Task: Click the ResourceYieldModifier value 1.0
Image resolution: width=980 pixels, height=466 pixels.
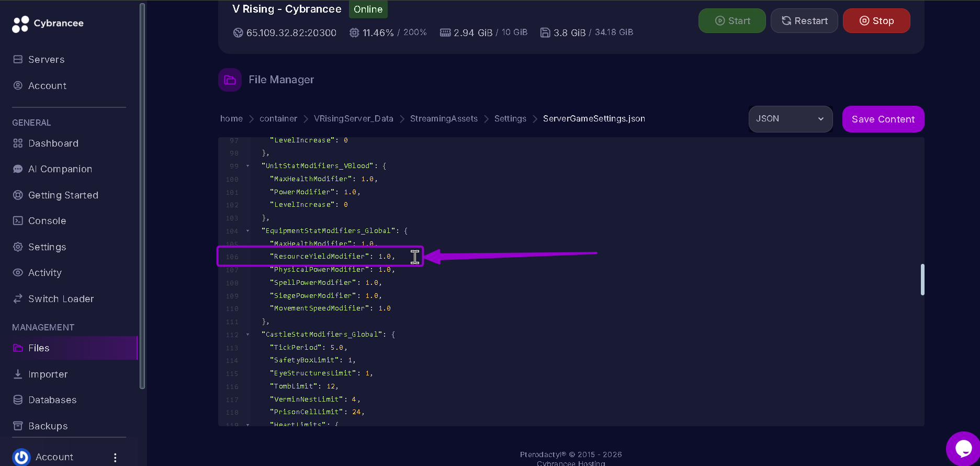Action: point(385,256)
